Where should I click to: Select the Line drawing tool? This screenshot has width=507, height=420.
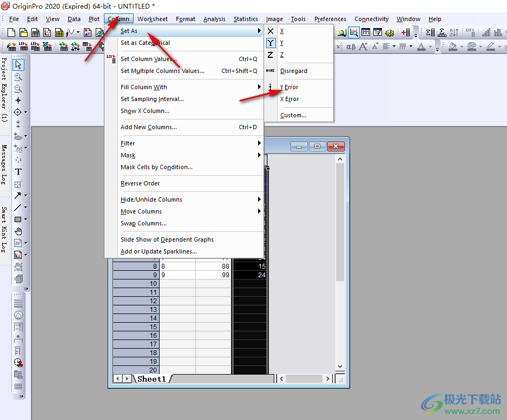click(18, 208)
